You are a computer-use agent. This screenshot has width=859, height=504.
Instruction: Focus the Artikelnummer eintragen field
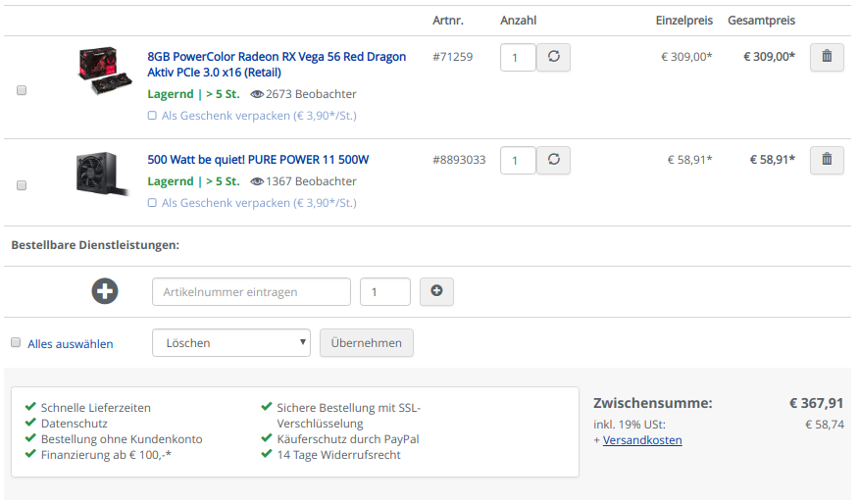pos(251,292)
